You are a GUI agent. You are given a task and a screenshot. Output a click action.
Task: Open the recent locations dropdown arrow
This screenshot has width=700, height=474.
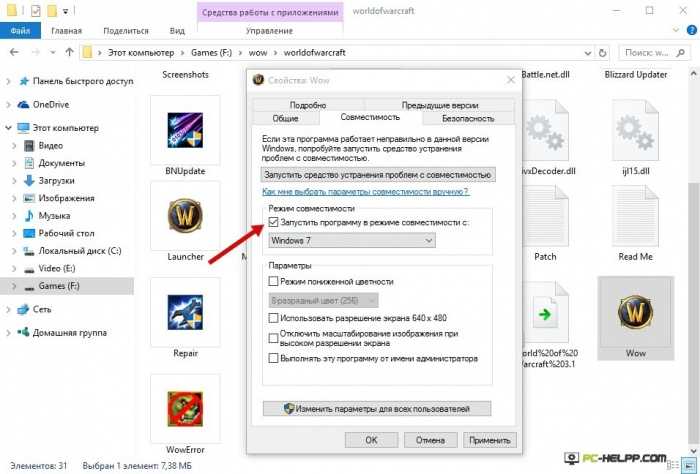pos(53,53)
